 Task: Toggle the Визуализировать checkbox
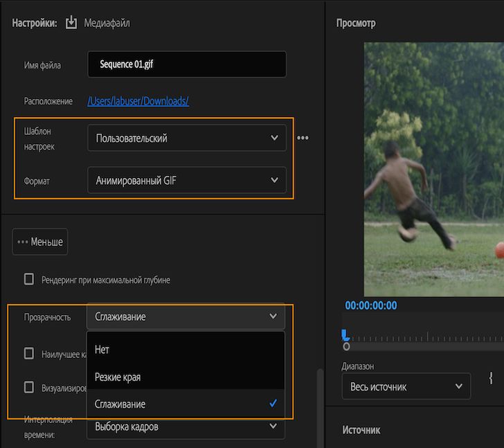29,387
